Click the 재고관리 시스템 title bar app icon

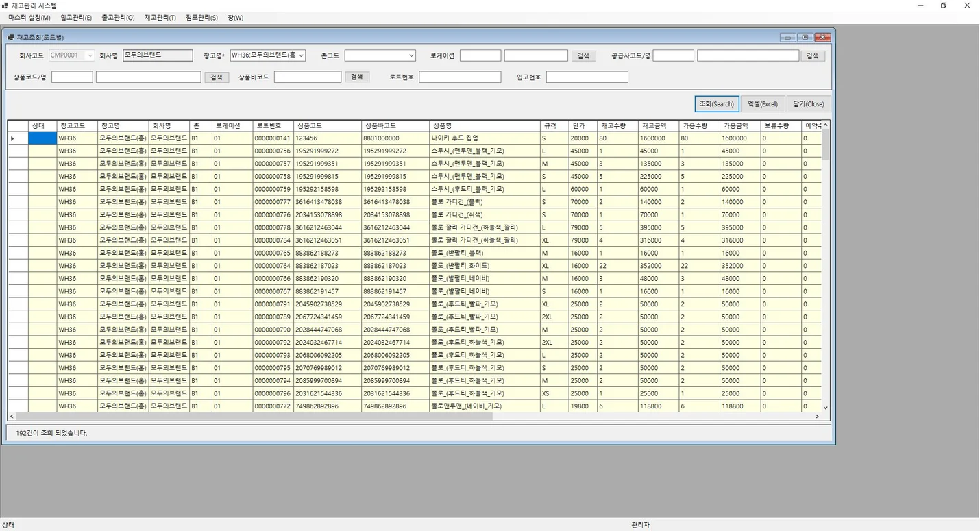[6, 5]
